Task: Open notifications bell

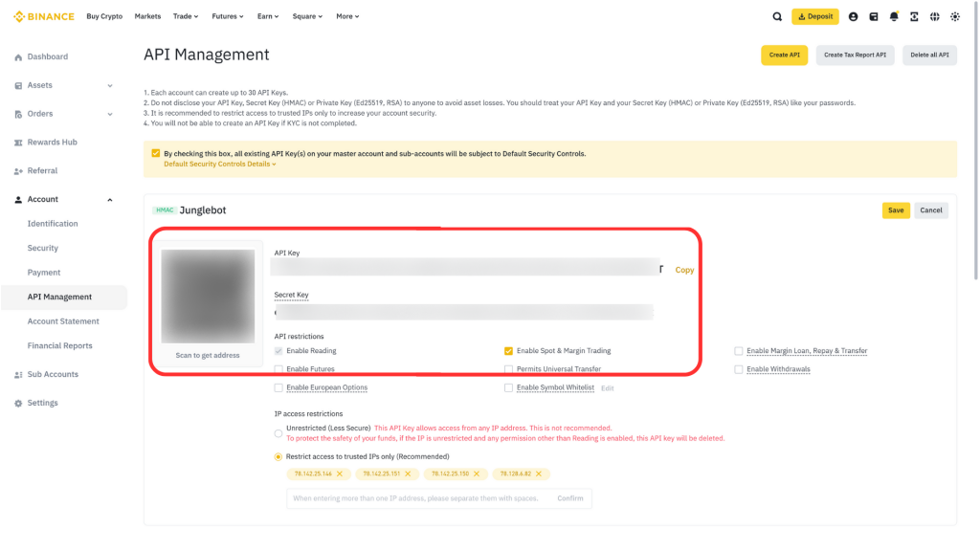Action: point(894,17)
